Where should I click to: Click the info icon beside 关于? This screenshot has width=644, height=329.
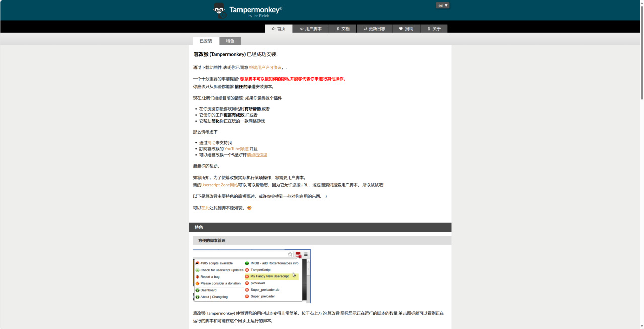[x=429, y=29]
